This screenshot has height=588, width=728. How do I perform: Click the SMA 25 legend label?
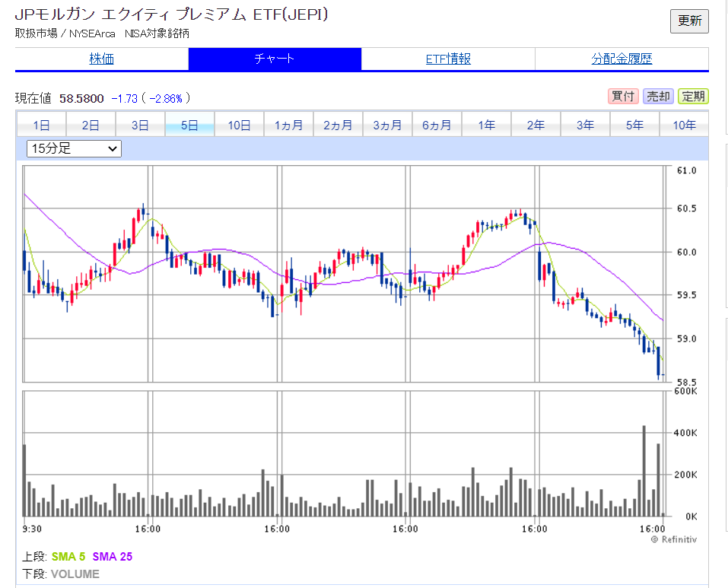coord(113,557)
